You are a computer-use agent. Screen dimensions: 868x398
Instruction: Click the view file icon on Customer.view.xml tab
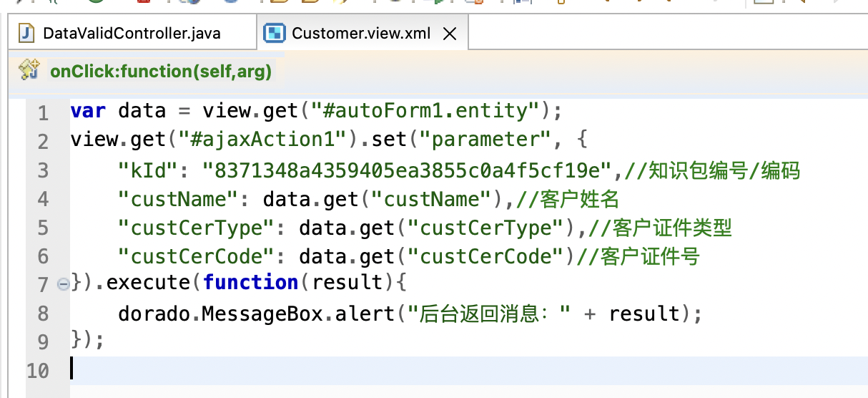click(x=273, y=33)
